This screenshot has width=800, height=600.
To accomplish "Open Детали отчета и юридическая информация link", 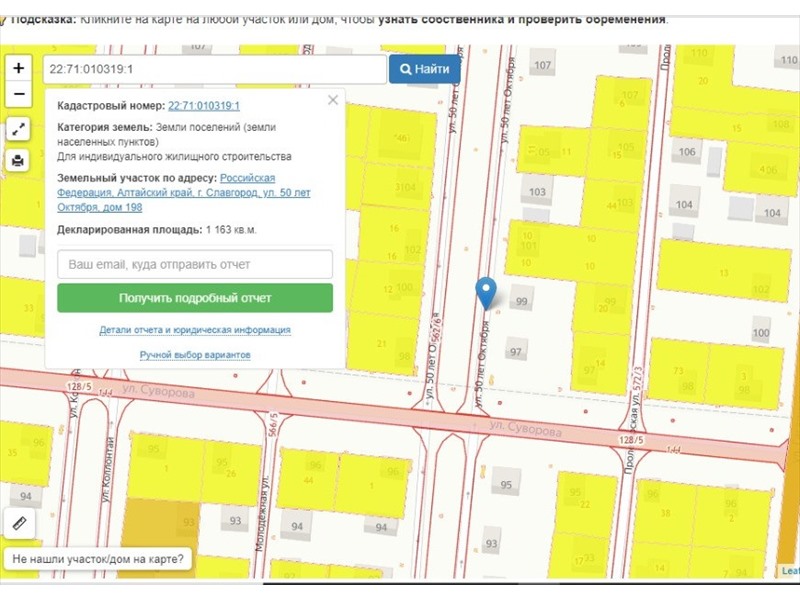I will [x=195, y=330].
